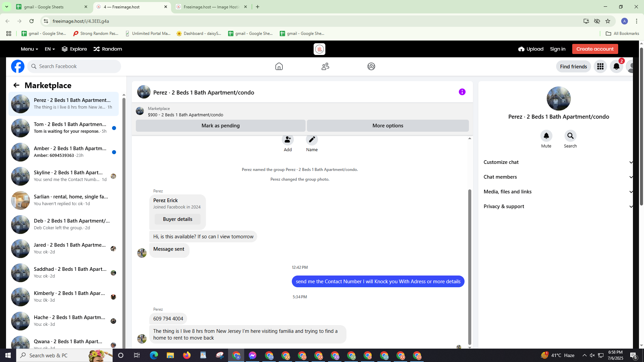Image resolution: width=644 pixels, height=362 pixels.
Task: Click the Search Facebook field
Action: pos(74,66)
